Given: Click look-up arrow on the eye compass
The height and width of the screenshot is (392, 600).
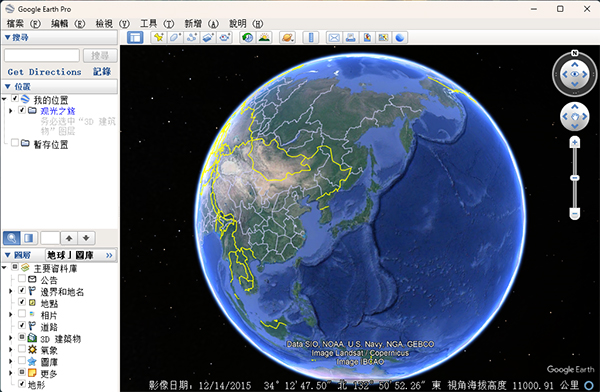Looking at the screenshot, I should [x=574, y=65].
